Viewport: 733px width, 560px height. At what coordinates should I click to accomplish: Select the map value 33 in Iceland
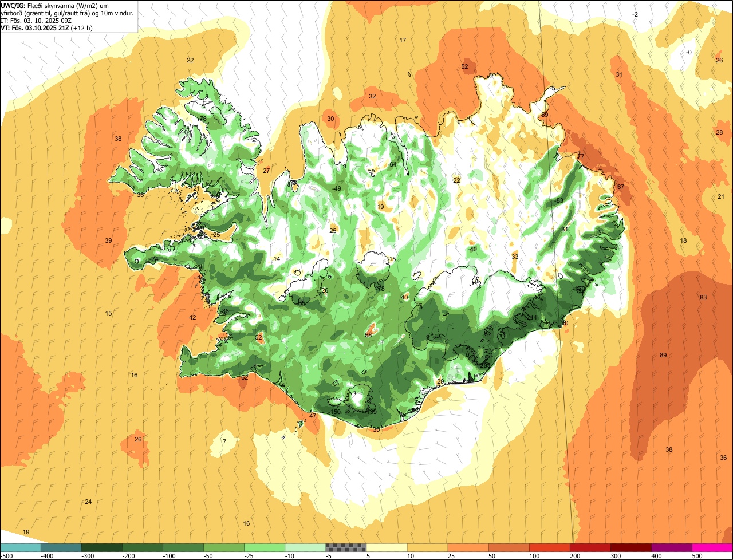(x=515, y=257)
